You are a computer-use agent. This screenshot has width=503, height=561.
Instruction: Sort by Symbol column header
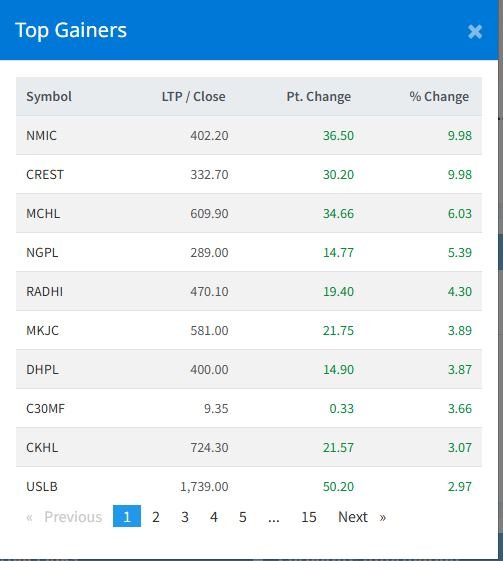coord(49,97)
